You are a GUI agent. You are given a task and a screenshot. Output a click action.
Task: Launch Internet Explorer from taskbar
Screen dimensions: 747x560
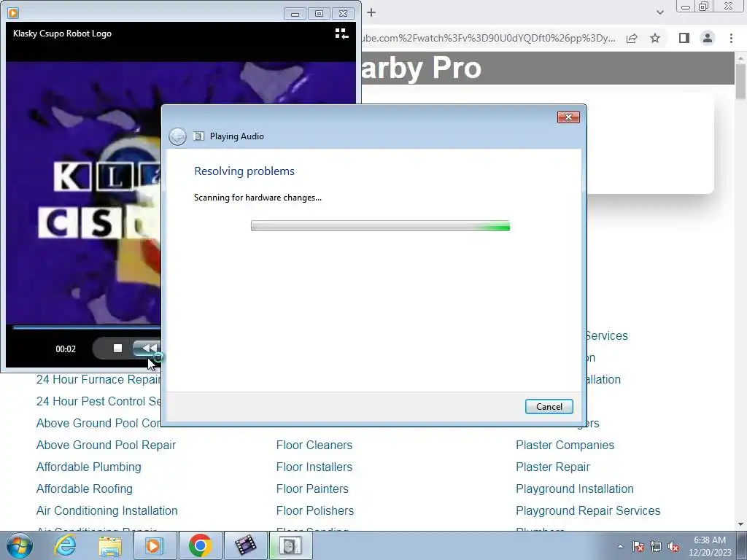[x=65, y=545]
